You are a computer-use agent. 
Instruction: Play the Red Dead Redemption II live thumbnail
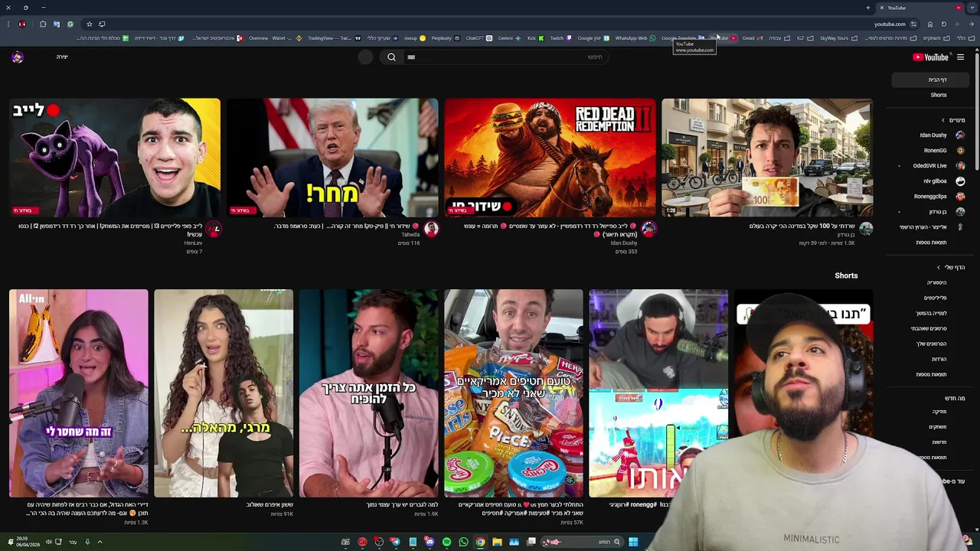[550, 158]
